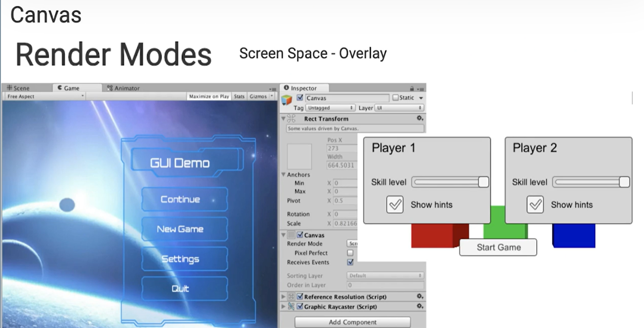Click the 'Some values driven by Canvas.' message

355,129
